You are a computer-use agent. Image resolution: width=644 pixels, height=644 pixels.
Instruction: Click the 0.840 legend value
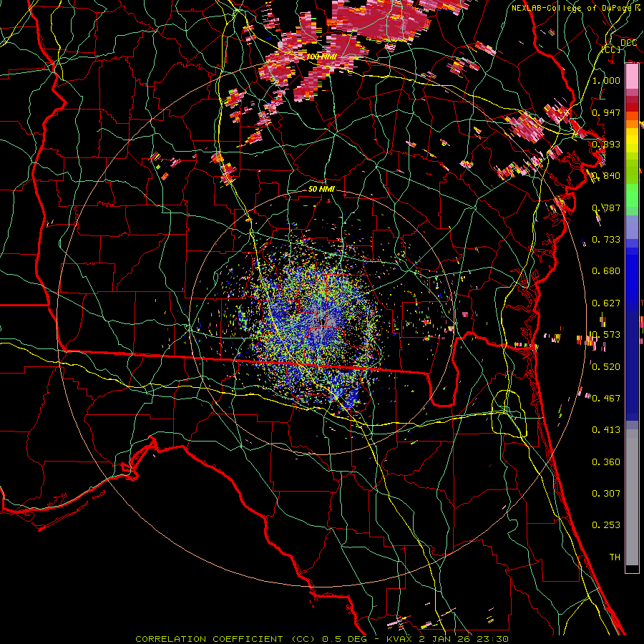click(606, 176)
